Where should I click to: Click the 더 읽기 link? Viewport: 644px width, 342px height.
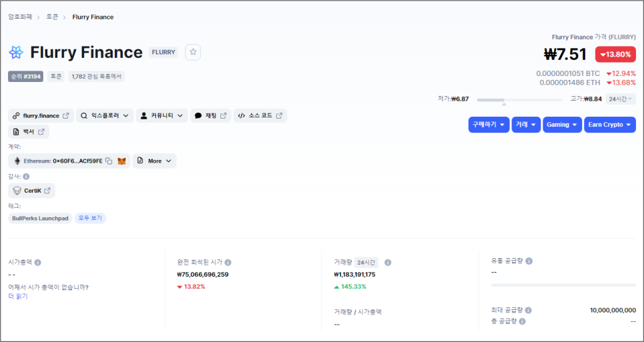tap(18, 296)
